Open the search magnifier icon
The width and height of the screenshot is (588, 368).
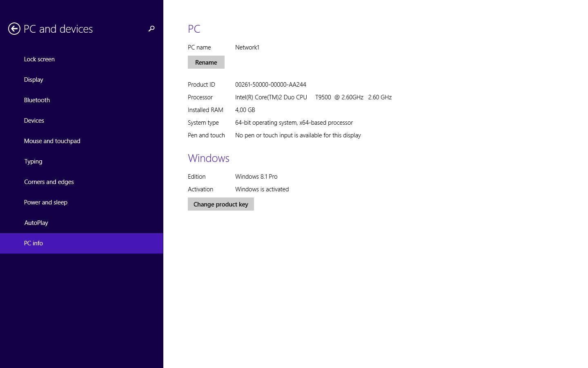(x=151, y=29)
